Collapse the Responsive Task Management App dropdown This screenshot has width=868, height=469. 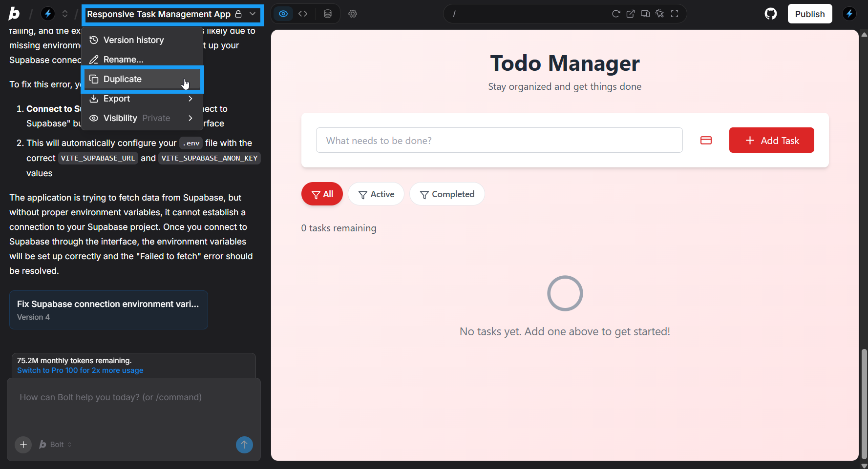click(253, 14)
